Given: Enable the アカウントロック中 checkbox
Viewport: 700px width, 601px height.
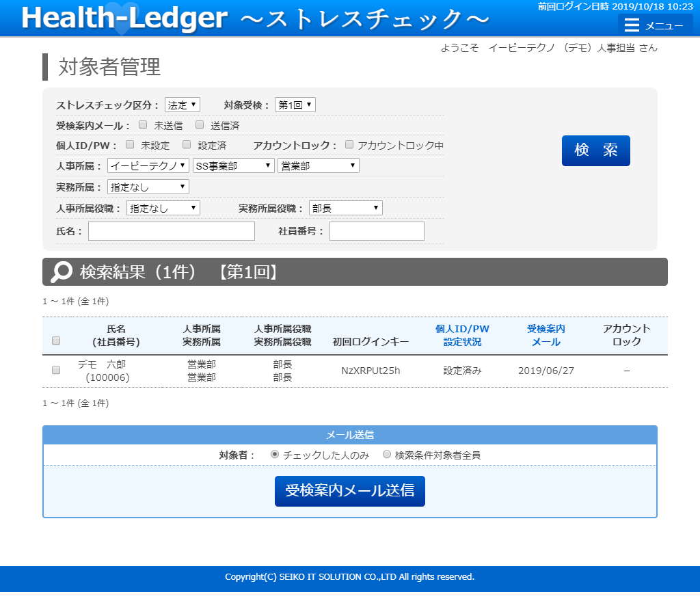Looking at the screenshot, I should pos(349,145).
